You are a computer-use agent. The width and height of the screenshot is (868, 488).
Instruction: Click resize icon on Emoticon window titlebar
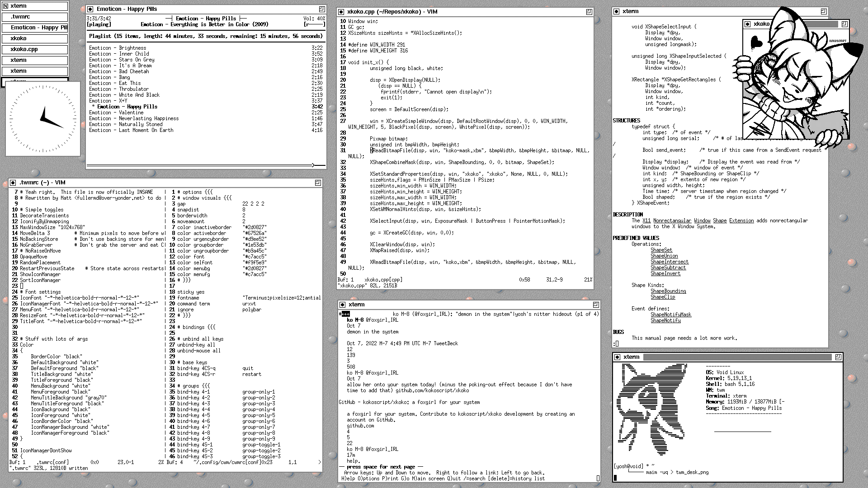(x=322, y=9)
